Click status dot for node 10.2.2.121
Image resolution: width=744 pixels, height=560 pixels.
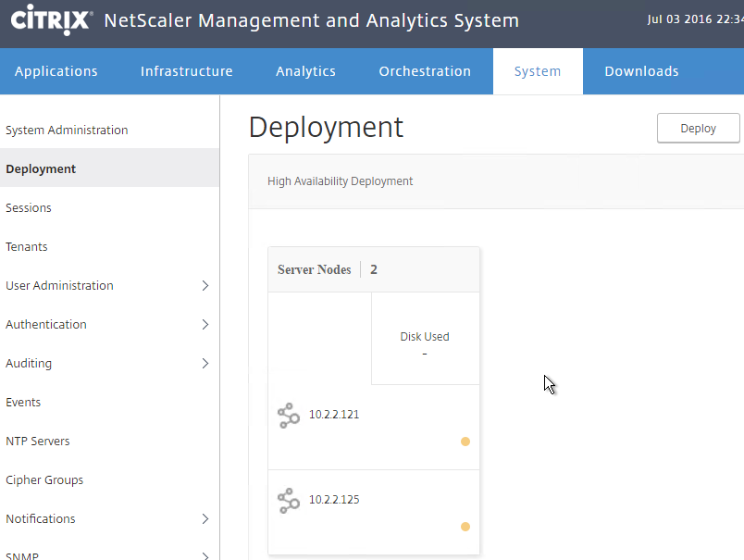click(x=465, y=442)
